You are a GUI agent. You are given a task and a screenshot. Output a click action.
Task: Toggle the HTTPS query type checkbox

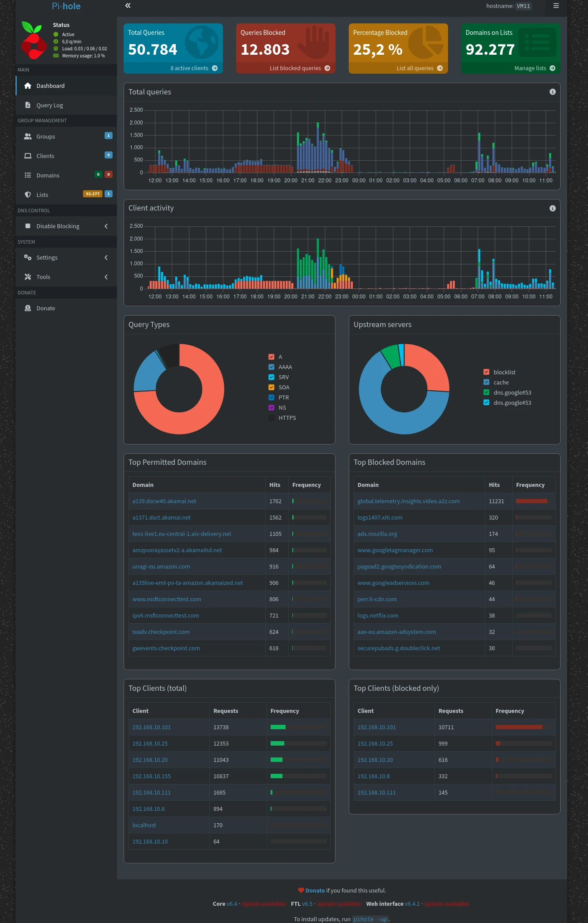click(271, 418)
